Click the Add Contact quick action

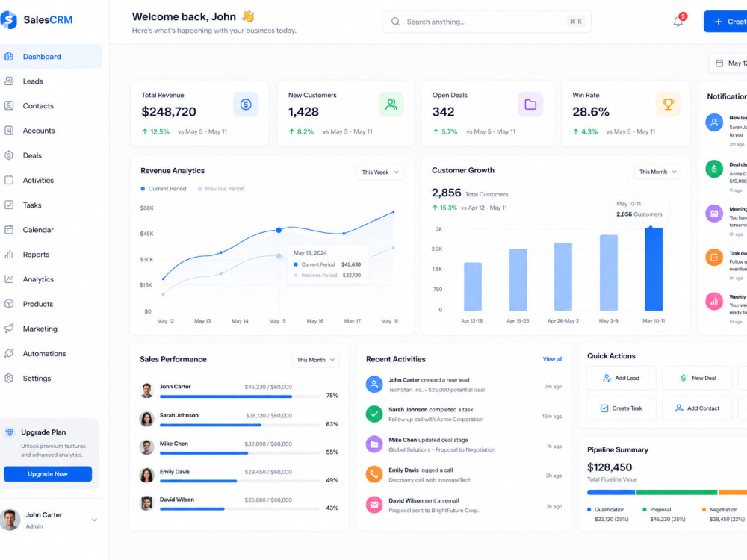pyautogui.click(x=697, y=408)
